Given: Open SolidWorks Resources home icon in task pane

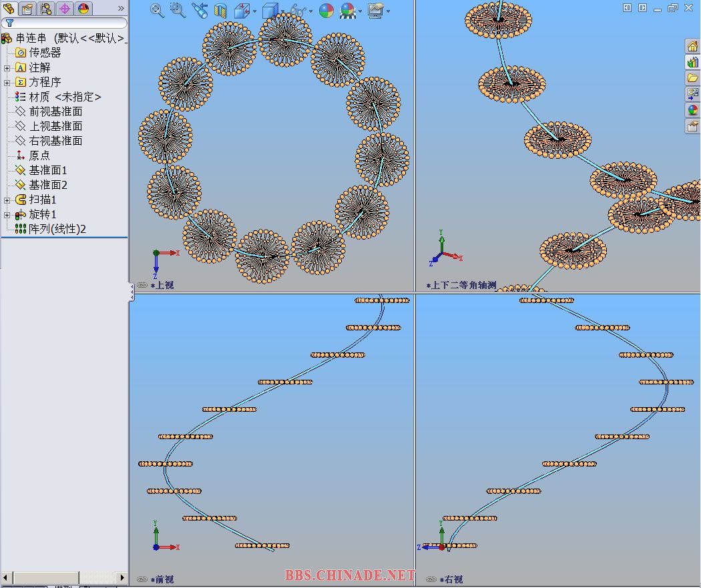Looking at the screenshot, I should pos(692,46).
